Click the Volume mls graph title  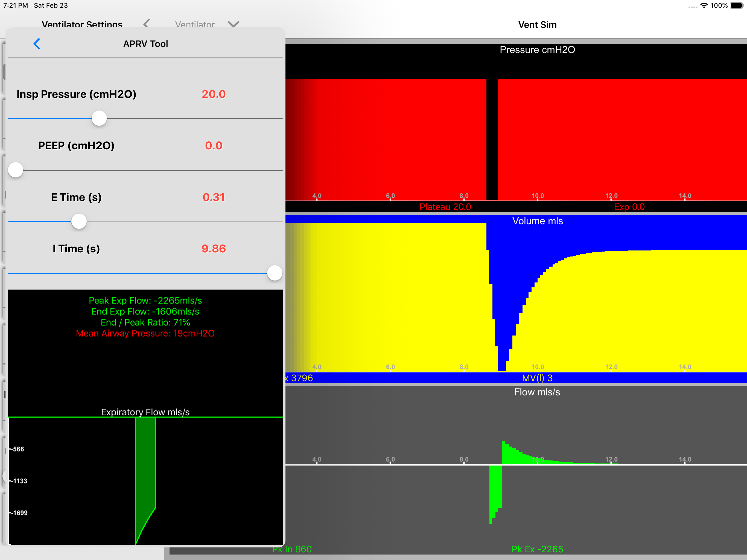click(537, 221)
